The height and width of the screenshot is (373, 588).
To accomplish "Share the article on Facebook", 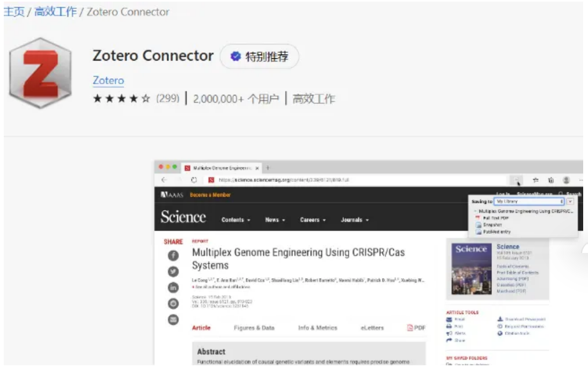I will tap(173, 256).
